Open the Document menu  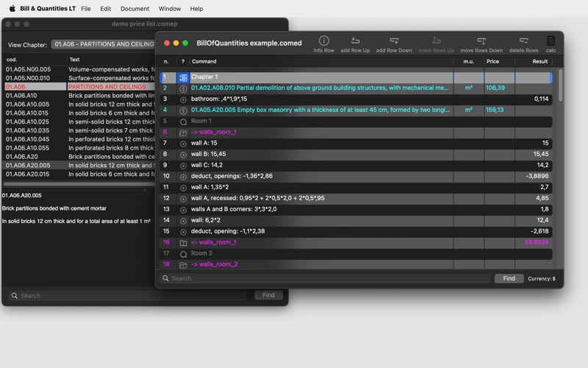pyautogui.click(x=135, y=9)
